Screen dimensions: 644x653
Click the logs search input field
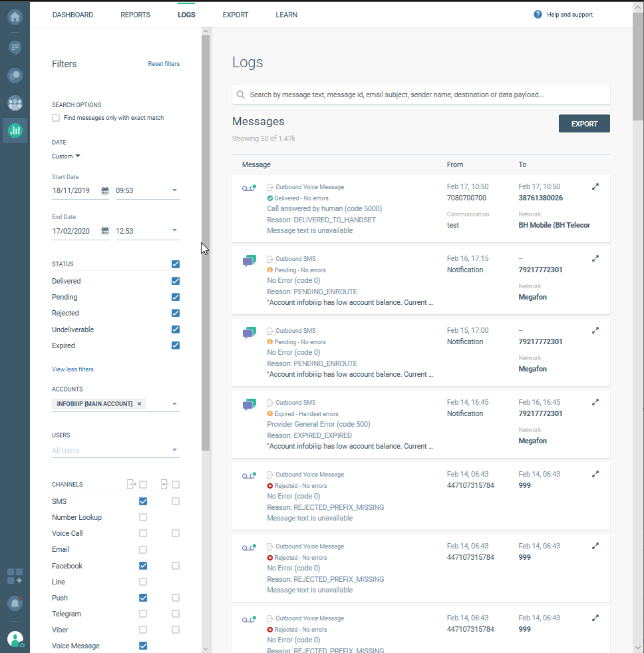[426, 95]
